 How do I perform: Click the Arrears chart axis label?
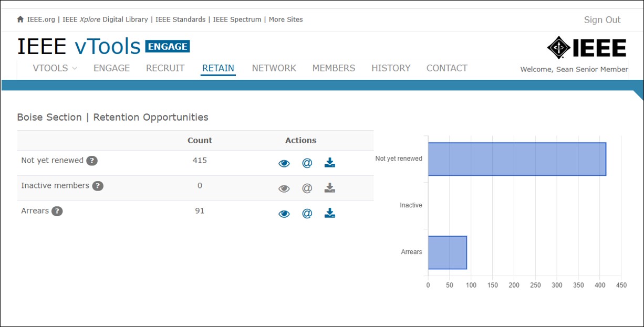411,252
